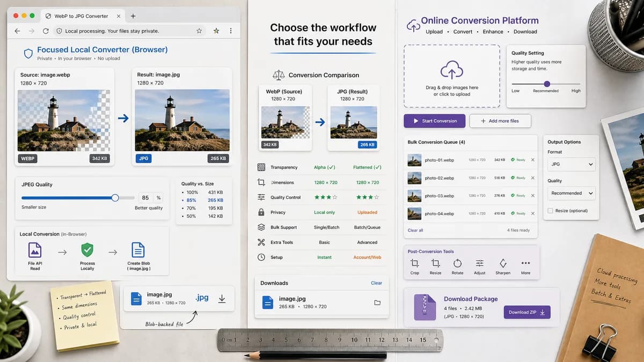Open the Quality Recommended dropdown
The image size is (644, 362).
coord(571,193)
